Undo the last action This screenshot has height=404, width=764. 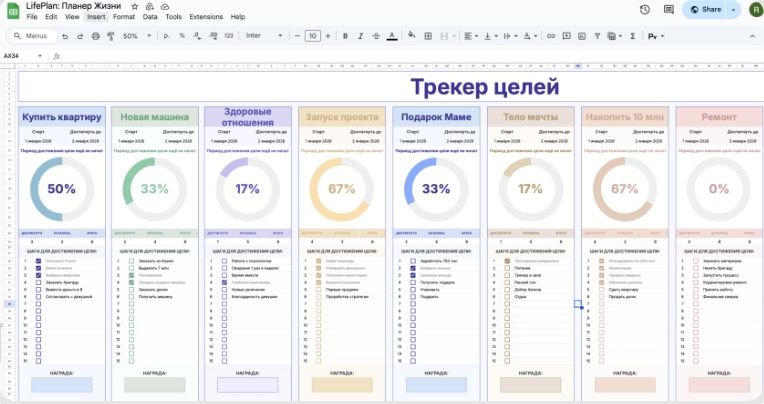[x=65, y=36]
